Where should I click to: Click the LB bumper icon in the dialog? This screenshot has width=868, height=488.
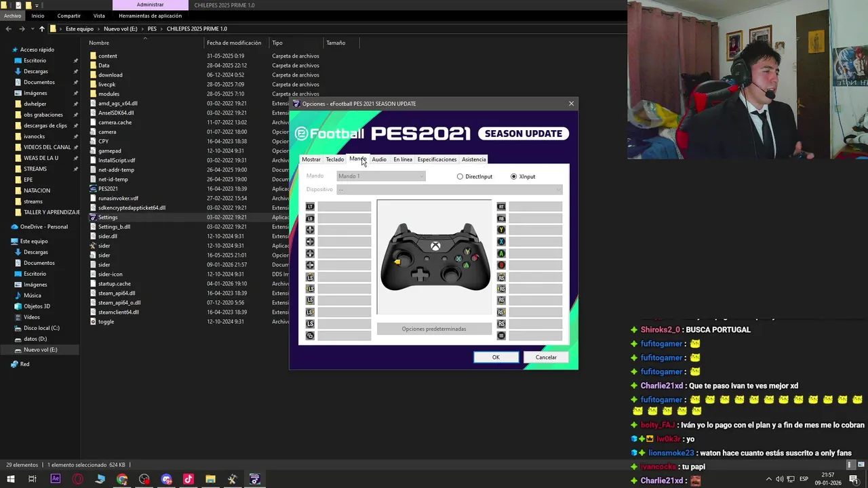(310, 218)
